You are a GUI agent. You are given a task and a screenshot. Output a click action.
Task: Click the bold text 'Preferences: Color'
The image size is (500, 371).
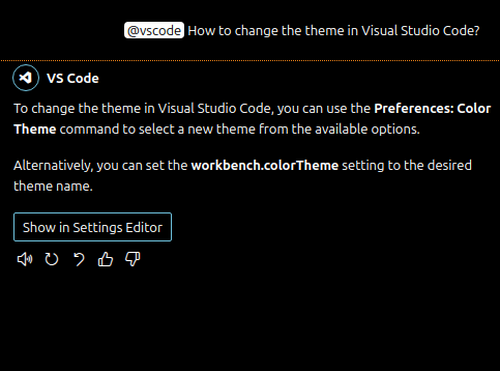point(432,108)
